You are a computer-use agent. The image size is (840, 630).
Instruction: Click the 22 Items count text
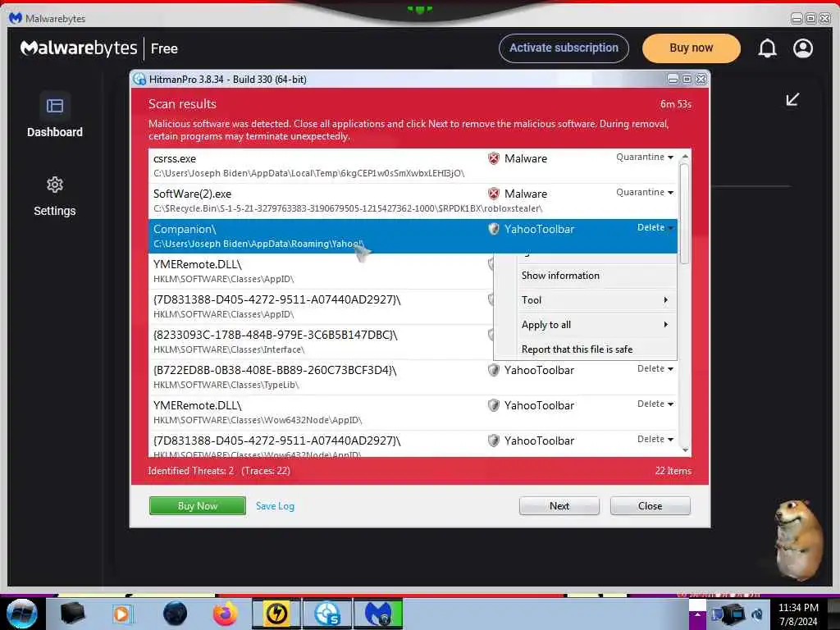673,471
